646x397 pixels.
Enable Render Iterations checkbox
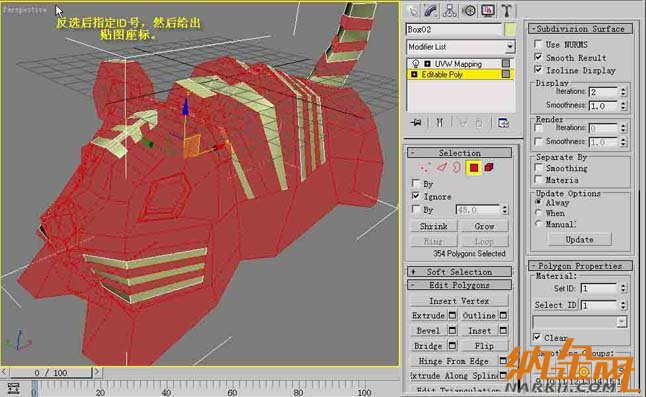click(x=538, y=128)
